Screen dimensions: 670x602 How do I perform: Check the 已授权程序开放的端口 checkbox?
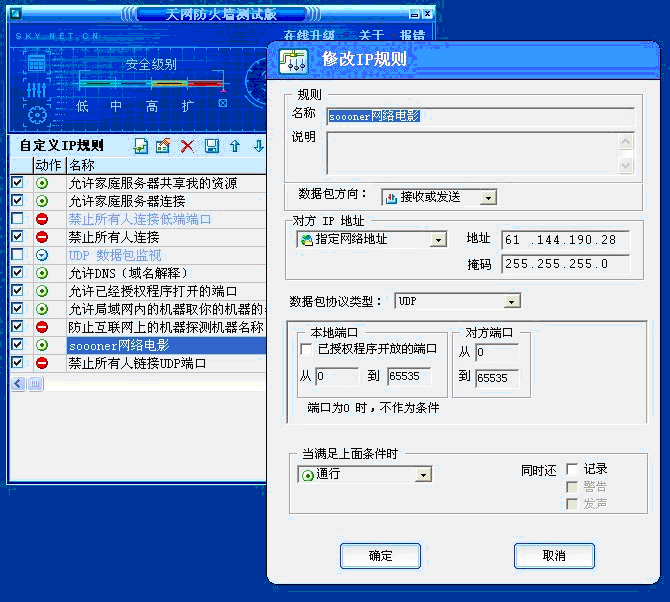point(307,349)
